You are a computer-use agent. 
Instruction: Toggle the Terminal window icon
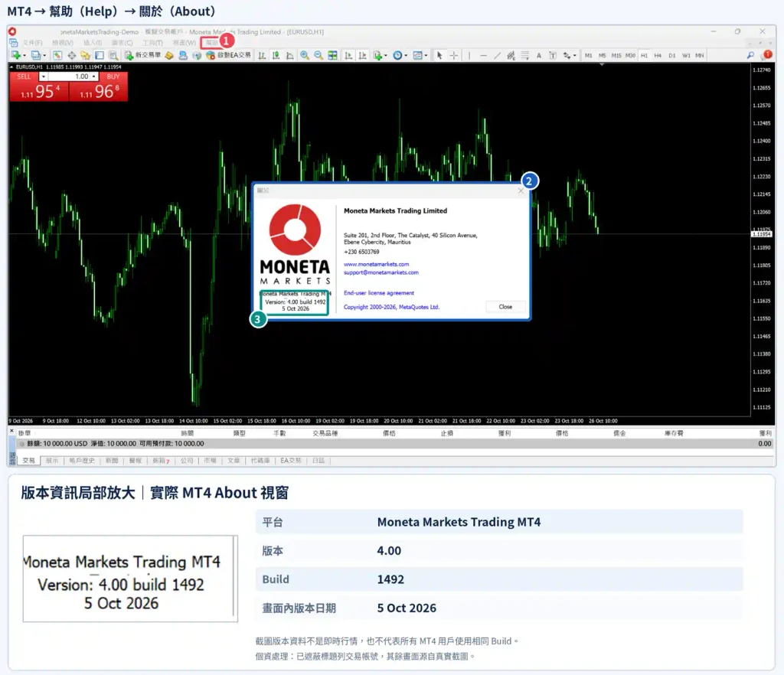point(100,55)
